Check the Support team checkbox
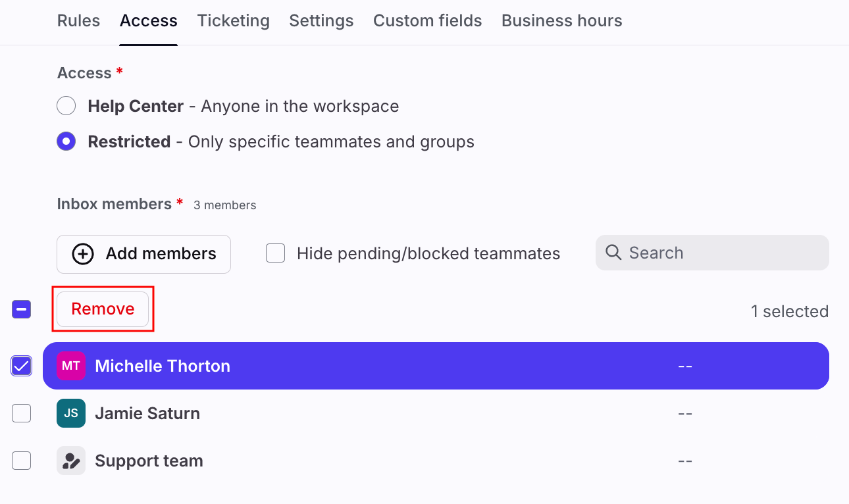 click(22, 461)
